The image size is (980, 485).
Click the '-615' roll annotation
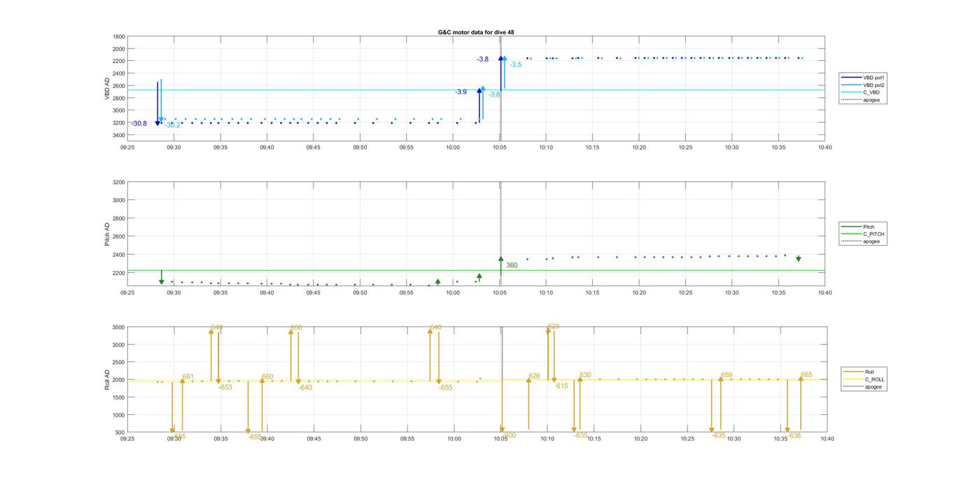pyautogui.click(x=561, y=386)
